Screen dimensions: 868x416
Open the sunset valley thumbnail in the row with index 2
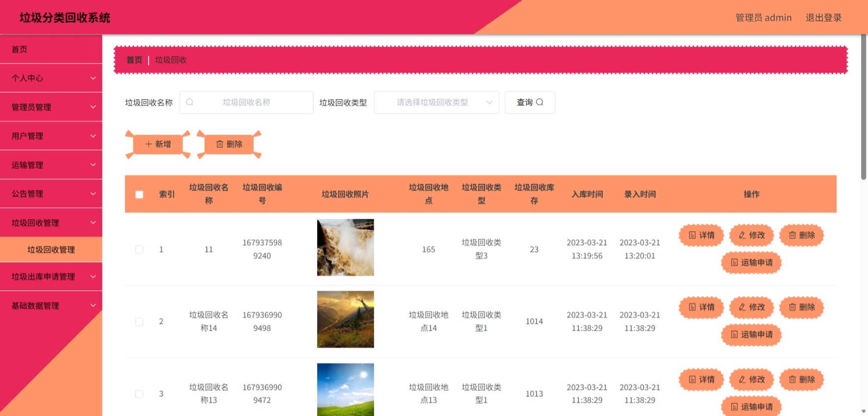[345, 319]
